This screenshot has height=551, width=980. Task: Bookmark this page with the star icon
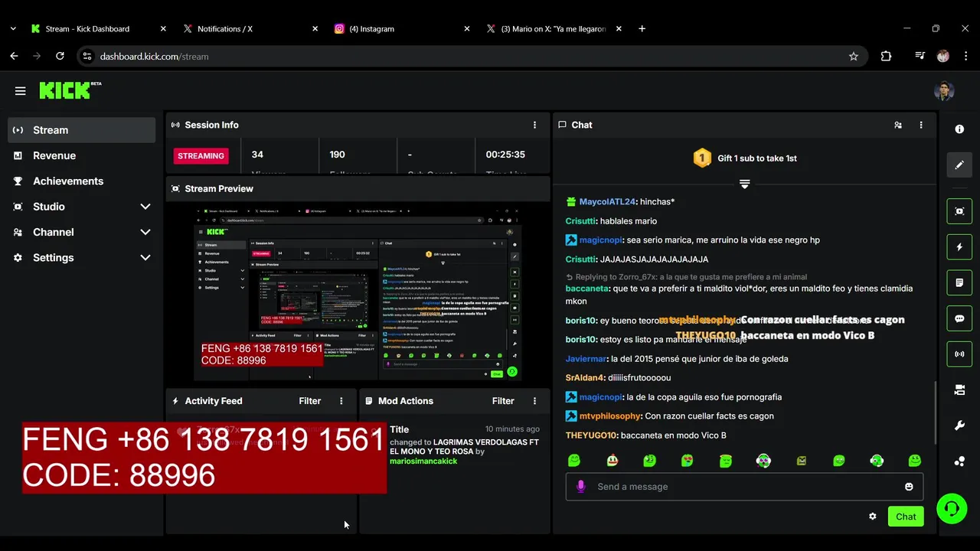(x=853, y=56)
